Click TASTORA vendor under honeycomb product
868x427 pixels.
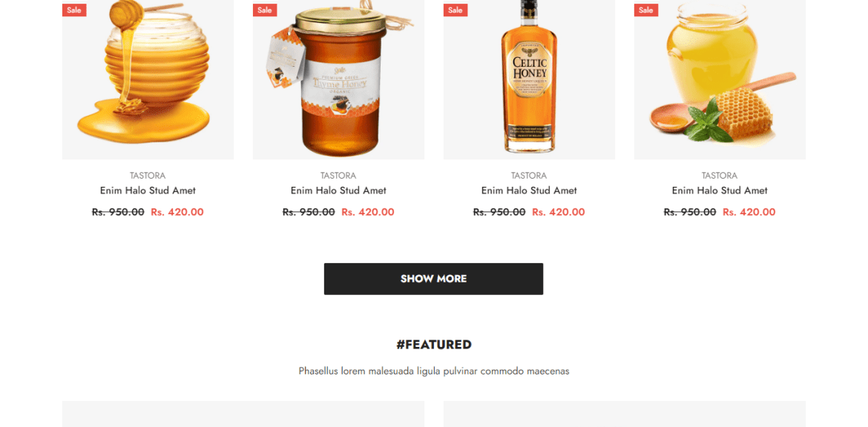[x=720, y=176]
